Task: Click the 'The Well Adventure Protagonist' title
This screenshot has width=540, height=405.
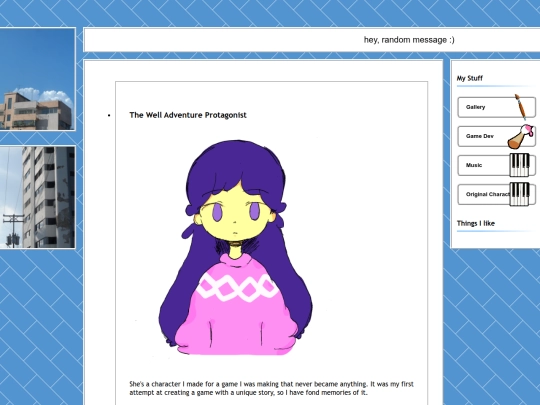Action: click(x=188, y=115)
